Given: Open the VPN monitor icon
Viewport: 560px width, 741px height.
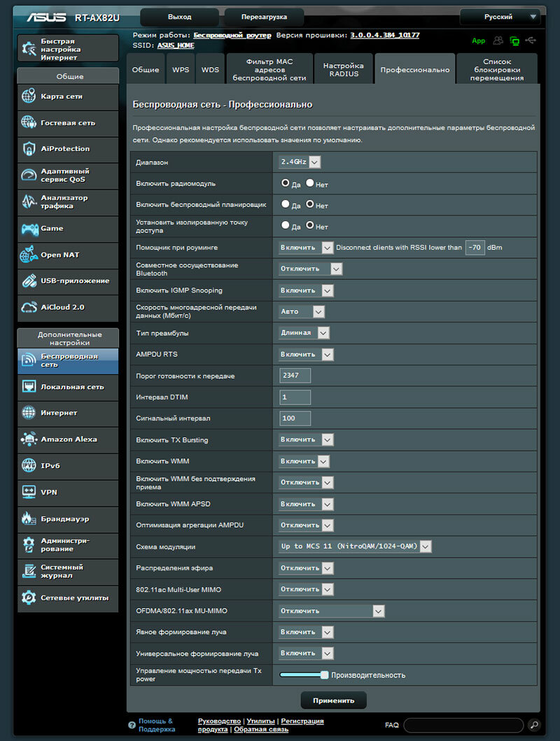Looking at the screenshot, I should pyautogui.click(x=29, y=492).
